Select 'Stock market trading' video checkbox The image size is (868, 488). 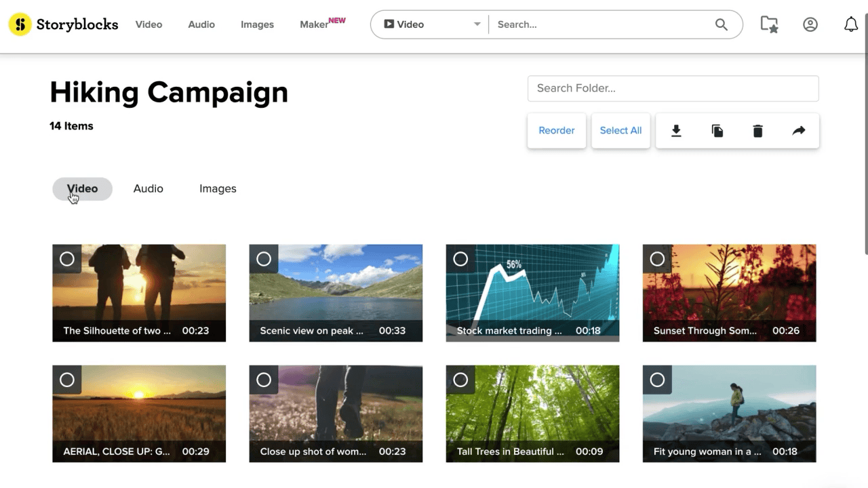pos(460,259)
